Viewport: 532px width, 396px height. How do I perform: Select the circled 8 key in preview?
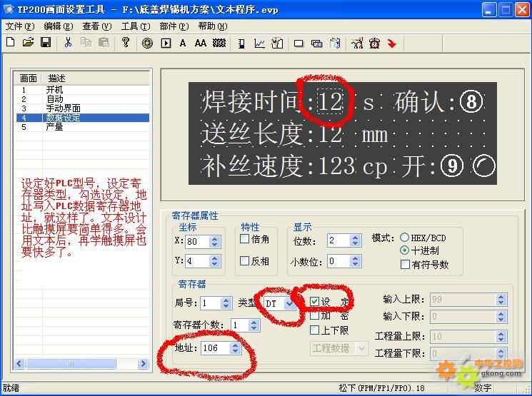471,102
